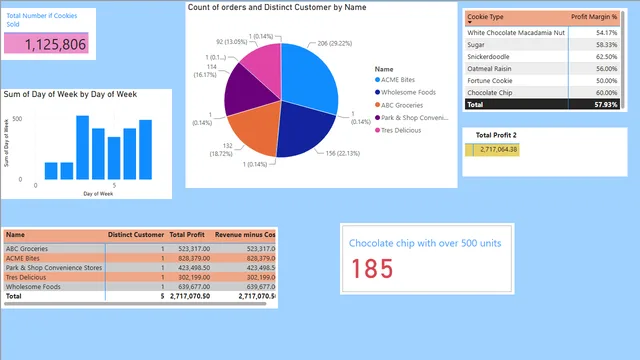Click the 57.93% total margin value
The height and width of the screenshot is (360, 640).
click(606, 104)
